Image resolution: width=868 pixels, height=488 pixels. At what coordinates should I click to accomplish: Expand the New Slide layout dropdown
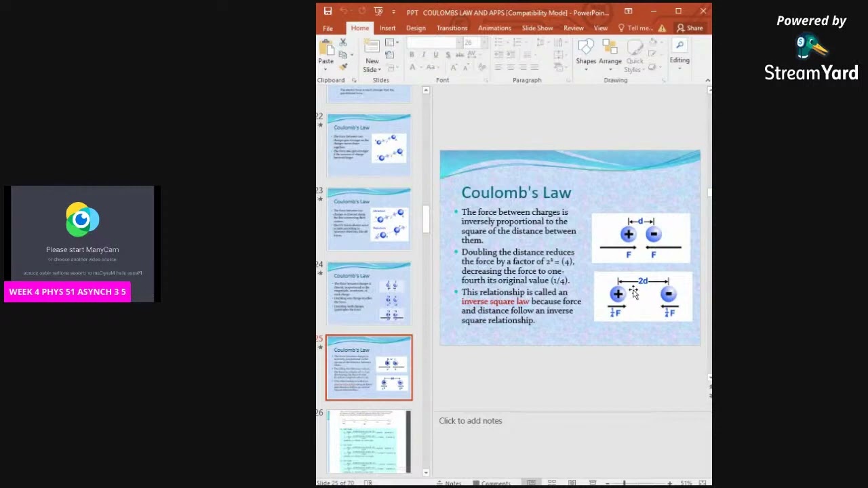click(x=380, y=70)
